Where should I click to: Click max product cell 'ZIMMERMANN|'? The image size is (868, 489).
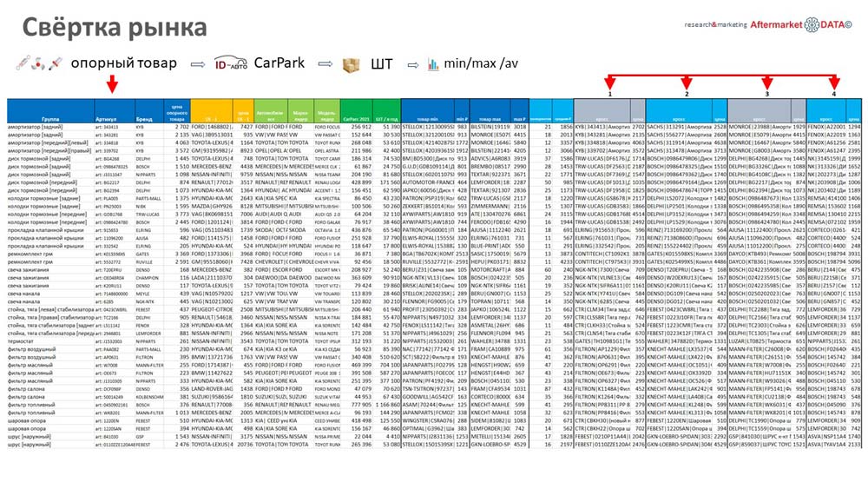(490, 207)
